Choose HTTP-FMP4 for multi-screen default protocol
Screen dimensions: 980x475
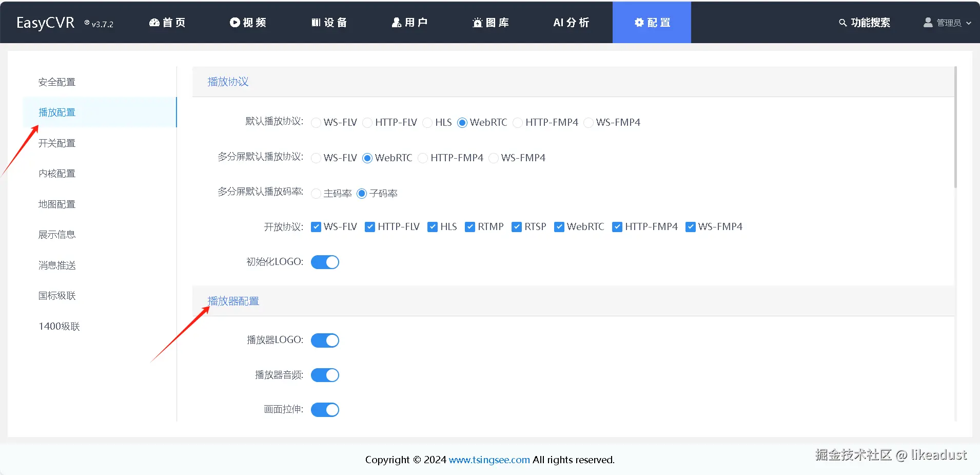coord(423,158)
